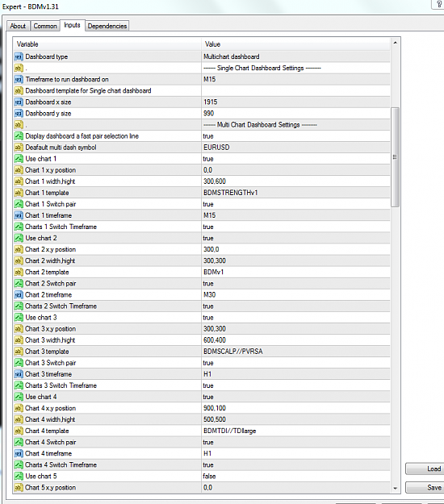Click the icon beside Chart 1 width,hight
Image resolution: width=444 pixels, height=504 pixels.
(19, 181)
